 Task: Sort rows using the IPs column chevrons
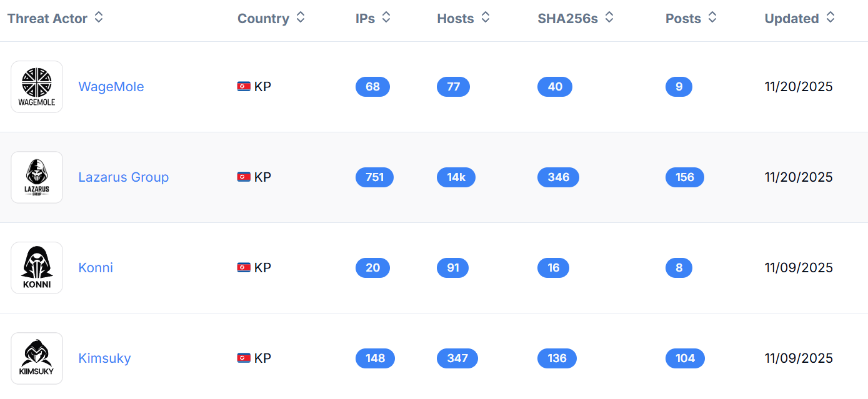pos(386,18)
